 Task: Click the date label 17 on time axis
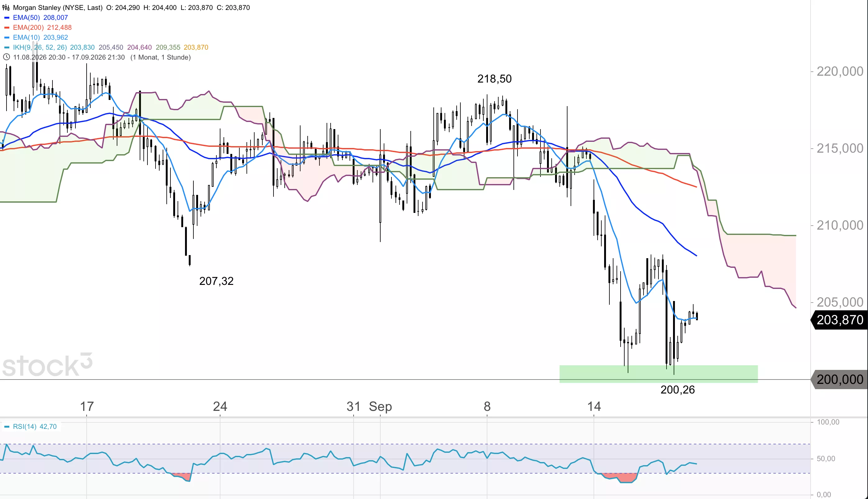tap(87, 407)
